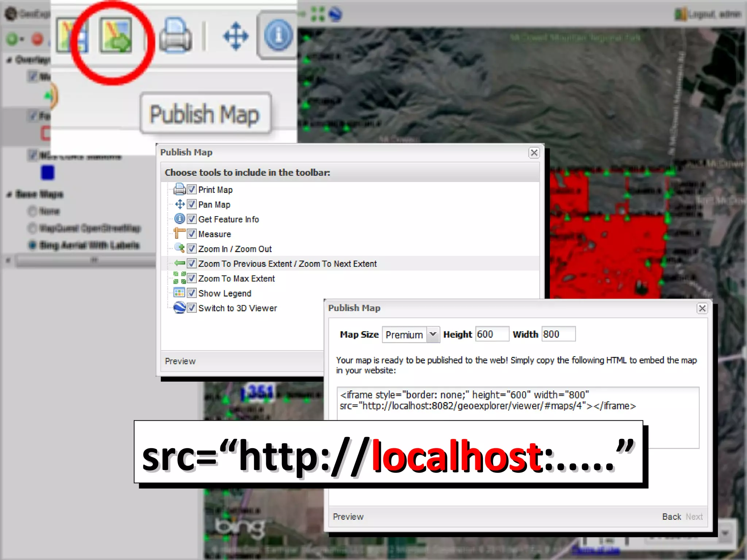The height and width of the screenshot is (560, 747).
Task: Click the Save Map icon in zoomed toolbar
Action: coord(73,36)
